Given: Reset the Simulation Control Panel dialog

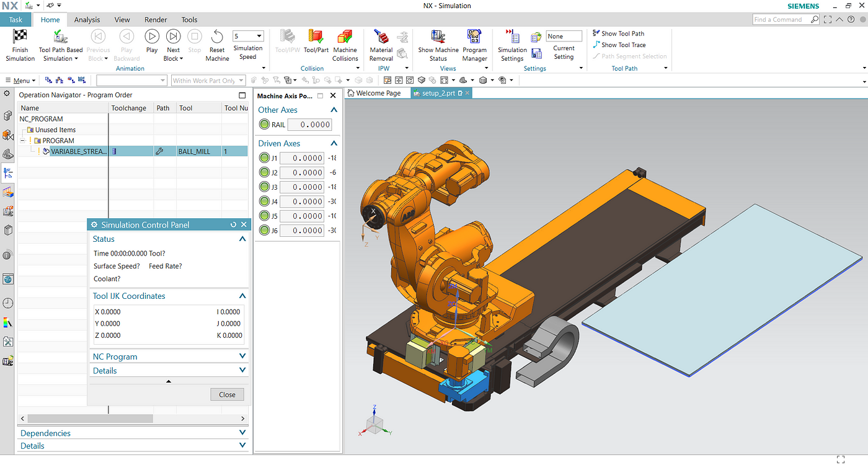Looking at the screenshot, I should pos(233,224).
